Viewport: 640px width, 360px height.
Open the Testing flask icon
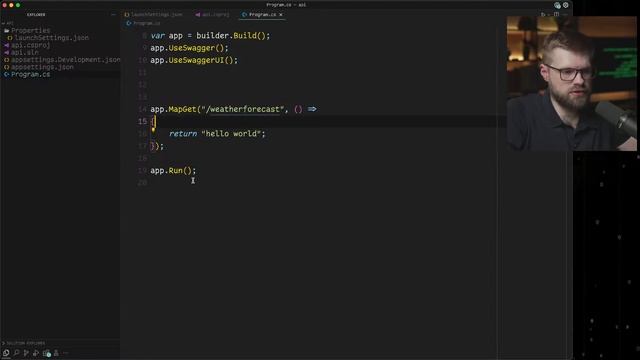[x=56, y=353]
